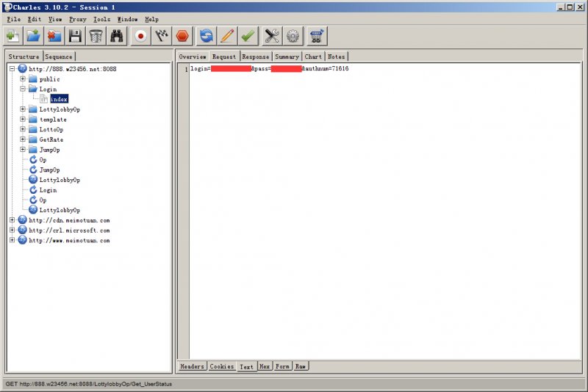This screenshot has height=392, width=588.
Task: Expand the public folder
Action: [23, 79]
